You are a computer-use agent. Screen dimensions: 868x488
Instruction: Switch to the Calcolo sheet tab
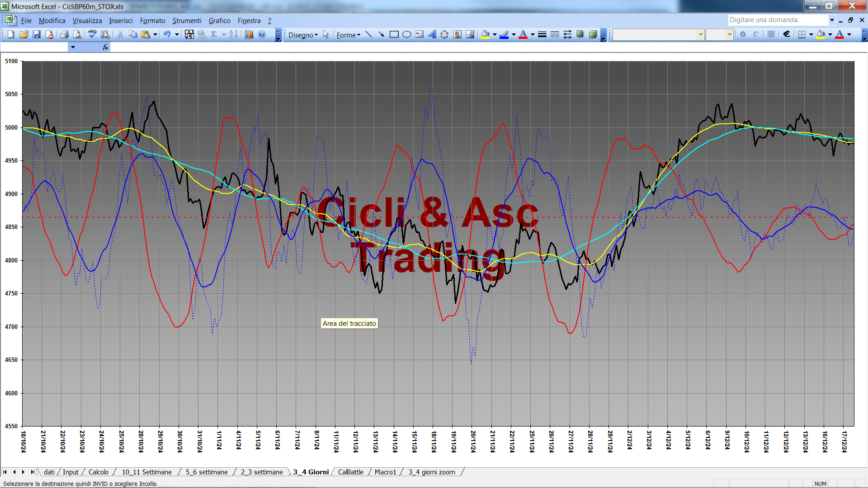click(x=98, y=472)
